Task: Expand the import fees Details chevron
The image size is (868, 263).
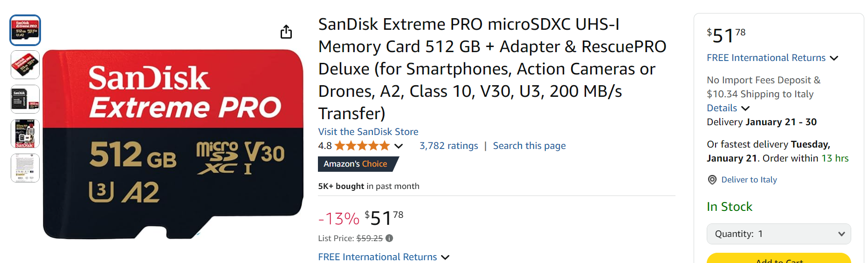Action: coord(745,108)
